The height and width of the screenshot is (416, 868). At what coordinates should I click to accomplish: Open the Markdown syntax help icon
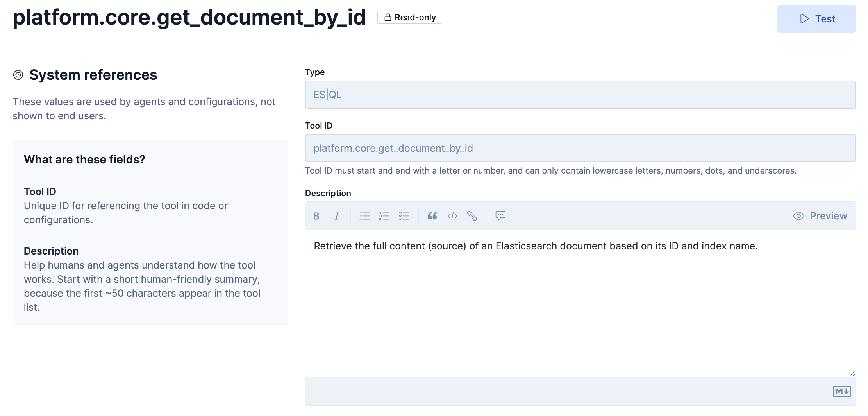point(842,391)
